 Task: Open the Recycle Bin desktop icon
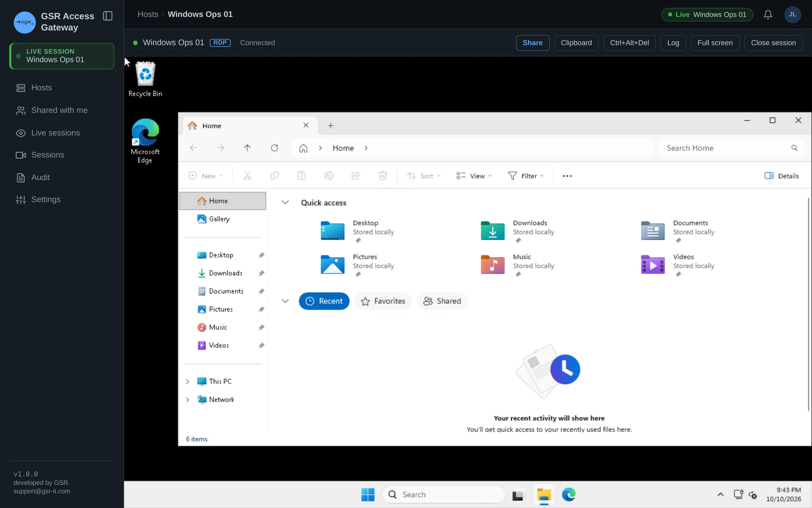[x=145, y=79]
